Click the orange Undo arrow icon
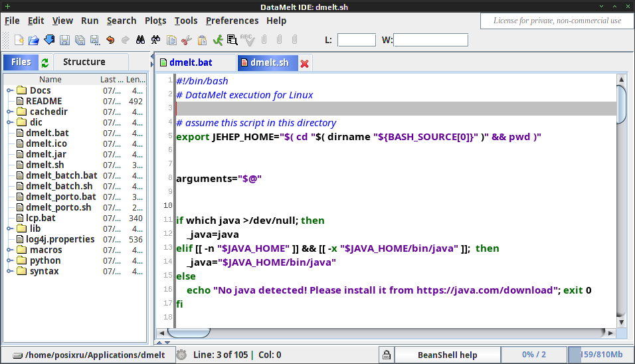635x364 pixels. pos(110,40)
